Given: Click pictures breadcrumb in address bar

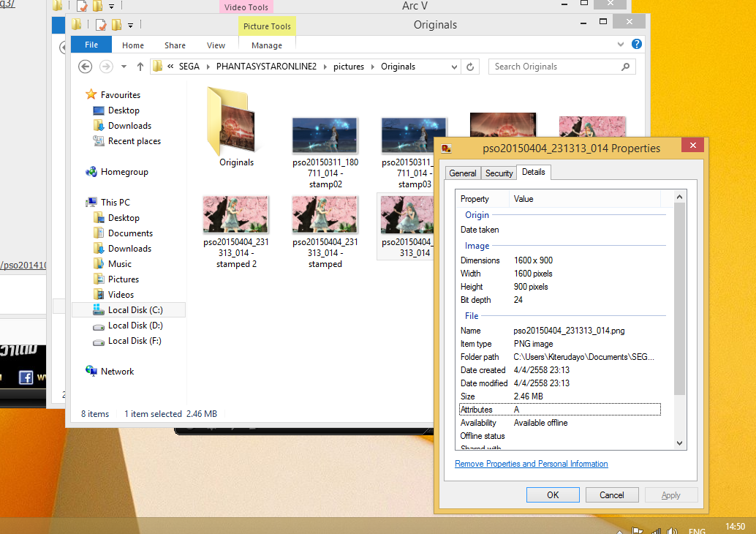Looking at the screenshot, I should (x=349, y=67).
